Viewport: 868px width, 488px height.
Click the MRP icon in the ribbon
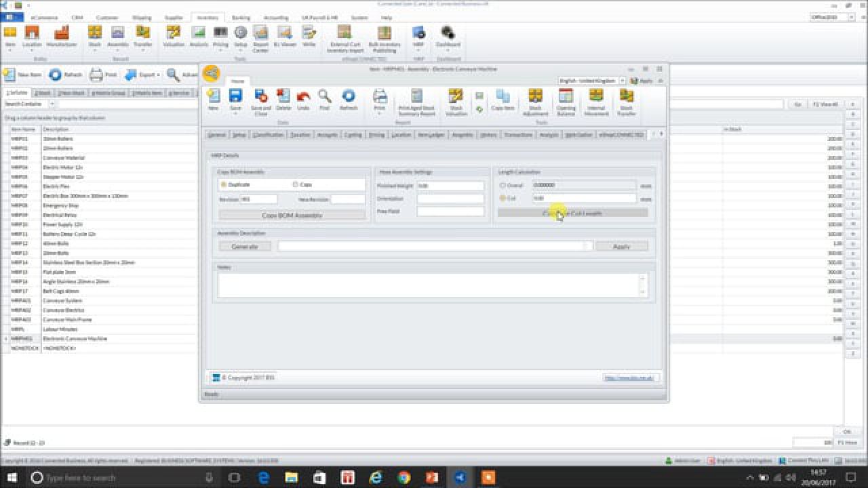418,37
